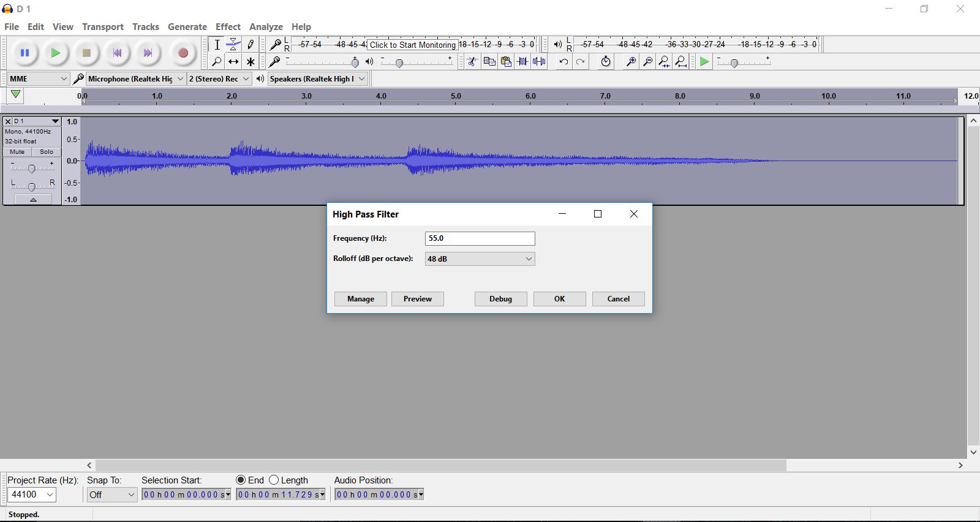The image size is (980, 522).
Task: Select the Multi-Tool asterisk icon
Action: (251, 61)
